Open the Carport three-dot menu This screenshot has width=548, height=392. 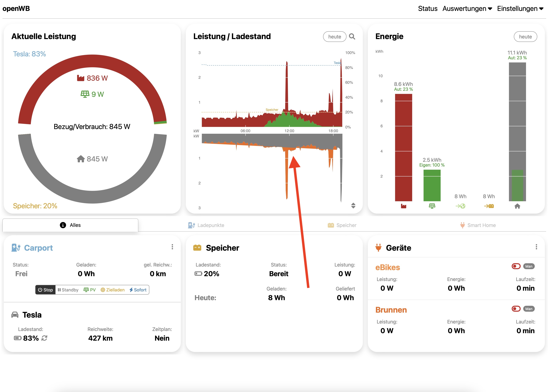pos(172,247)
